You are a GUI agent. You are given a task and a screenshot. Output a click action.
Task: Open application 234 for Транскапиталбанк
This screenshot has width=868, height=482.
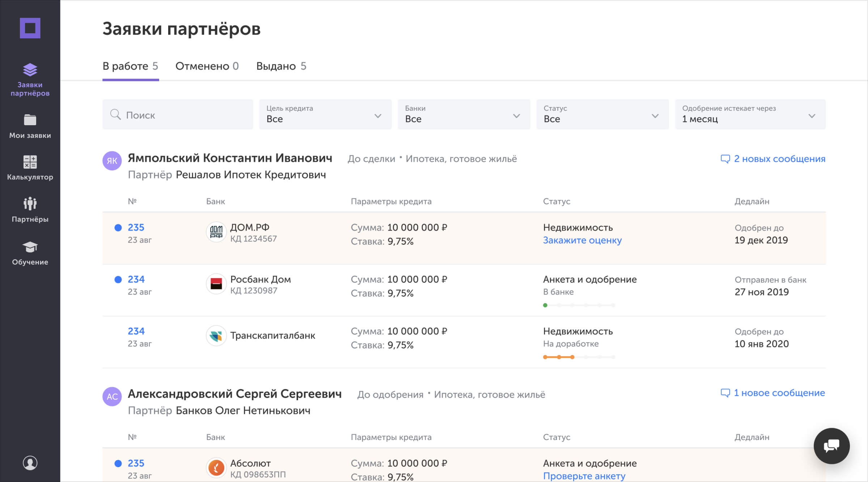136,331
